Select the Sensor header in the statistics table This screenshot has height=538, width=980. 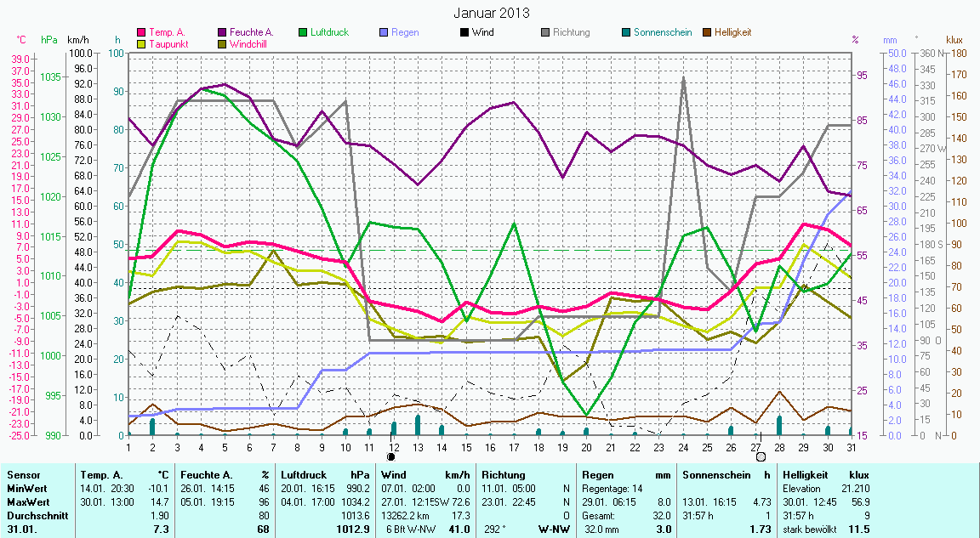[x=23, y=475]
